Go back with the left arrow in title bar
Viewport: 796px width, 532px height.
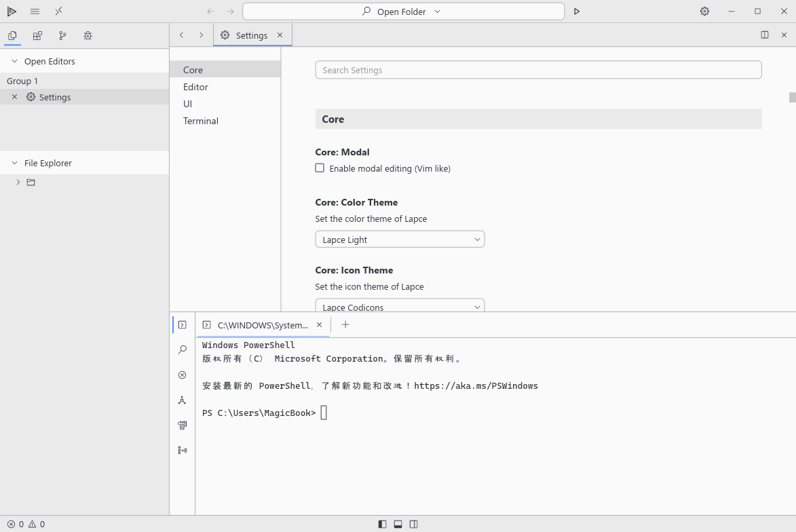[x=210, y=11]
